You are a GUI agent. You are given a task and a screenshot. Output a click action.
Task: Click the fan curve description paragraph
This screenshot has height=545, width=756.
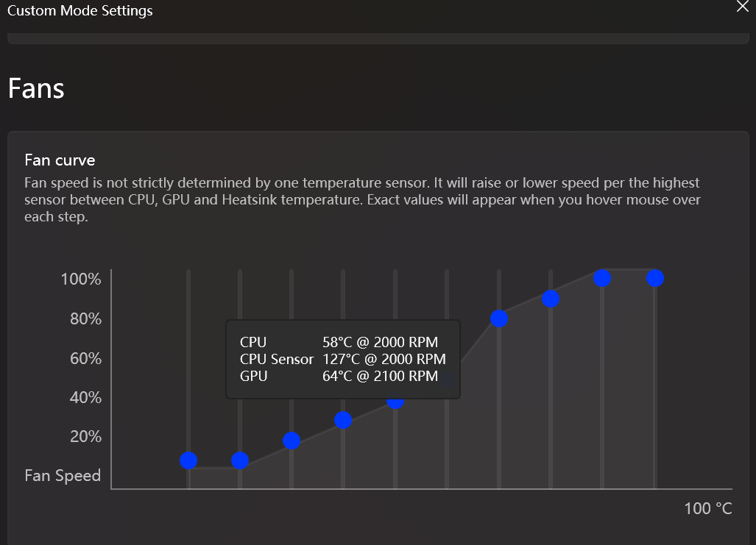[x=361, y=199]
